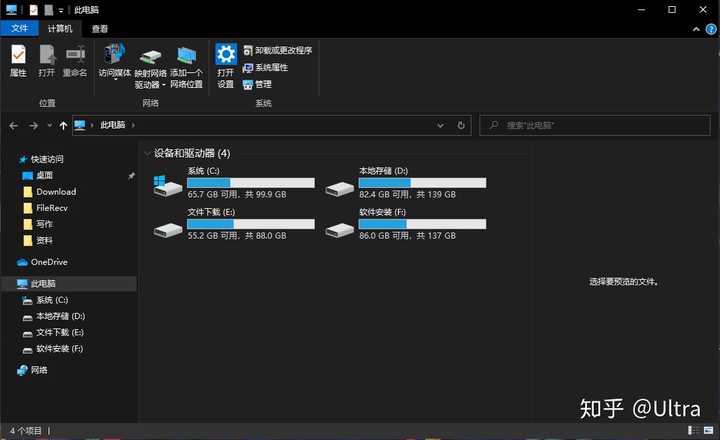The image size is (720, 440).
Task: Select 此电脑 in the navigation pane
Action: coord(69,283)
